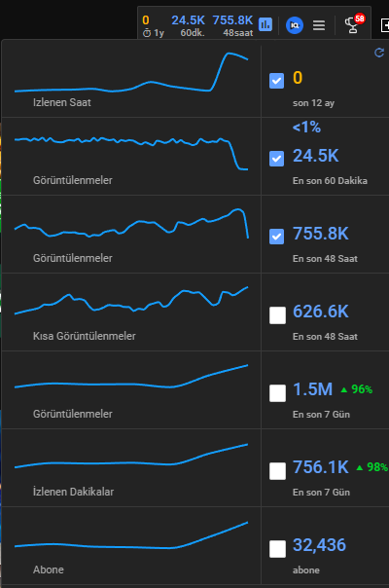Open the hamburger menu icon
The image size is (389, 588).
pos(319,25)
